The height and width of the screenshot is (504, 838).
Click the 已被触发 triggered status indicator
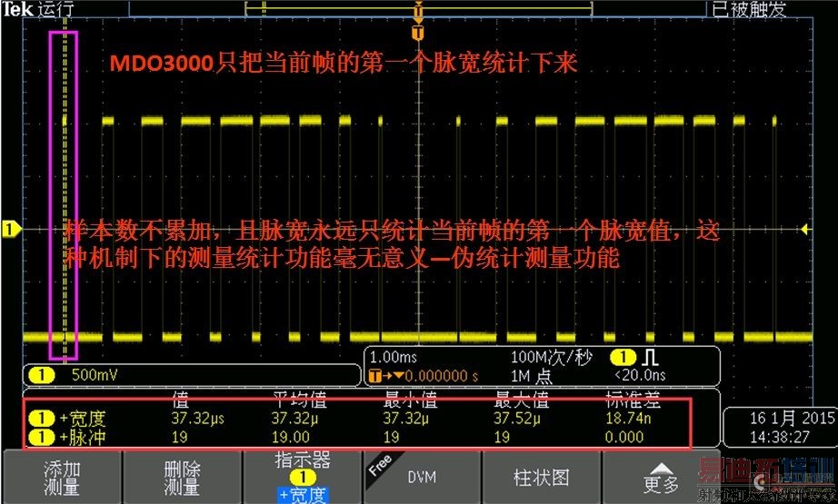pyautogui.click(x=748, y=8)
